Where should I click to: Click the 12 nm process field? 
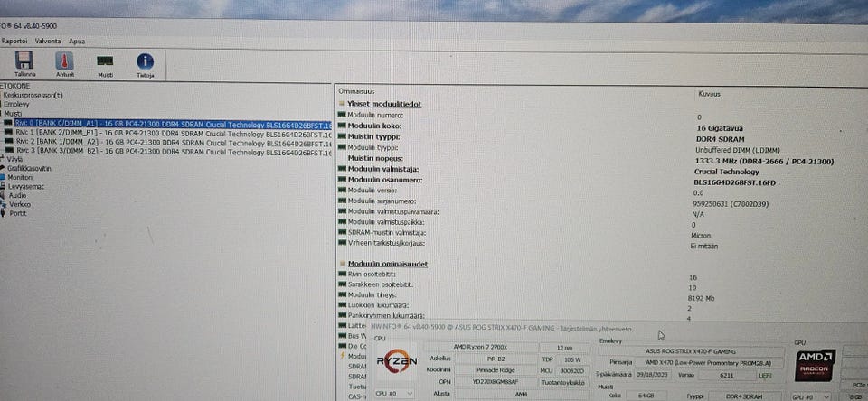pos(565,348)
